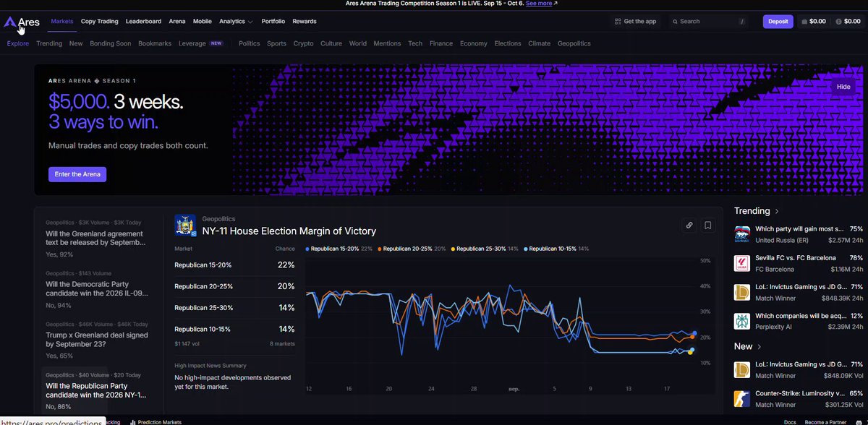Filter markets by Crypto category
Screen dimensions: 868x425
(303, 43)
